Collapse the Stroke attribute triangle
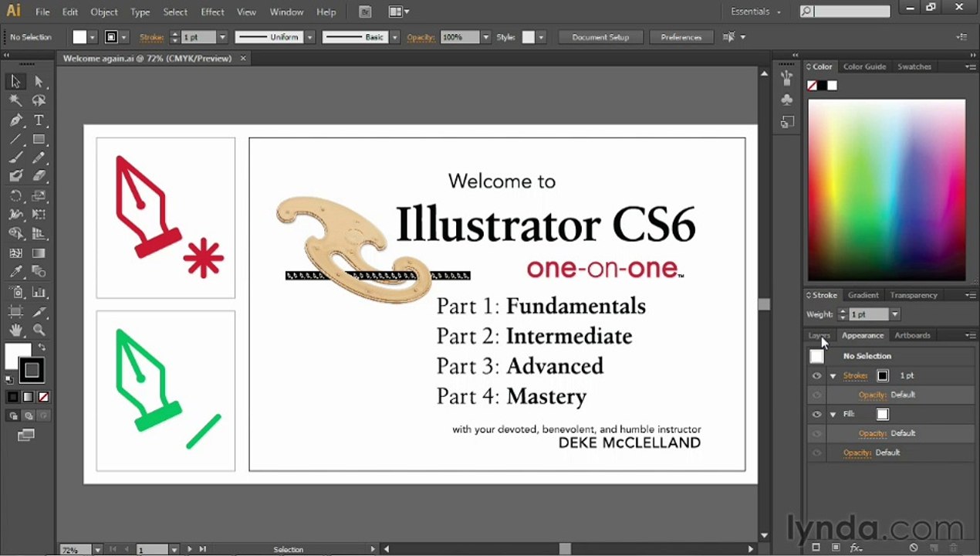 pos(833,376)
